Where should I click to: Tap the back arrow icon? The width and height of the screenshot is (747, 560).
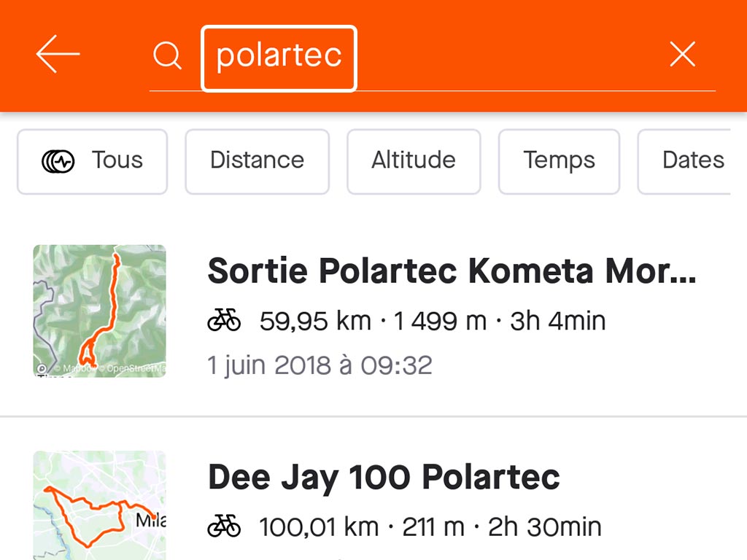(58, 54)
